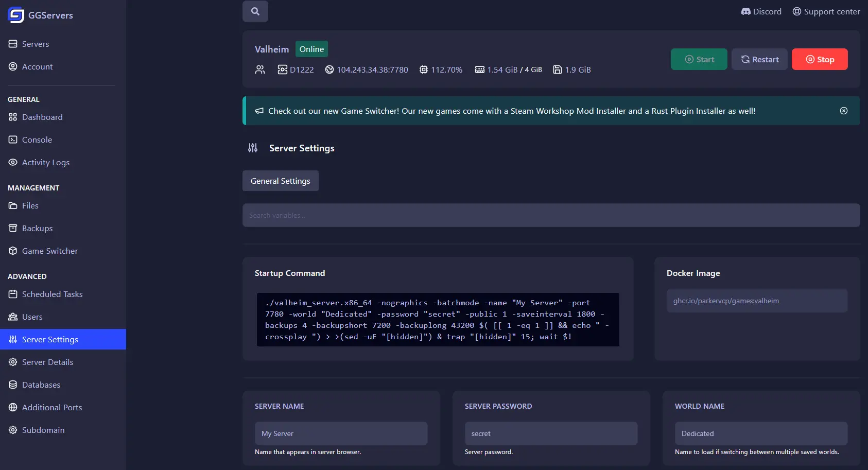Open Discord link in header
Image resolution: width=868 pixels, height=470 pixels.
[761, 11]
